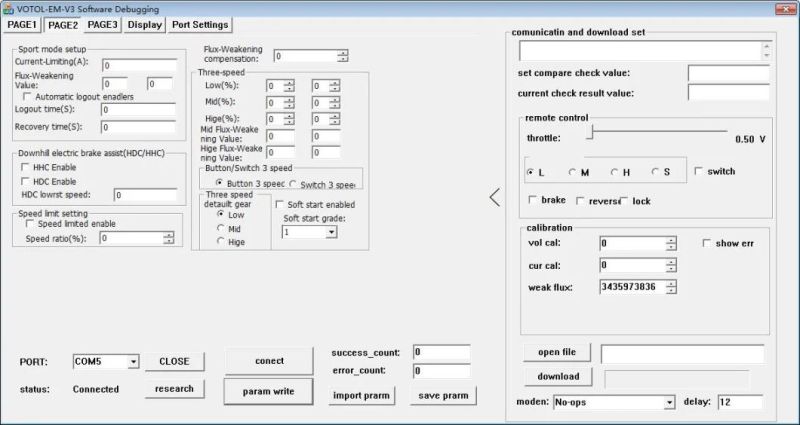
Task: Select S remote control gear radio
Action: coord(655,172)
